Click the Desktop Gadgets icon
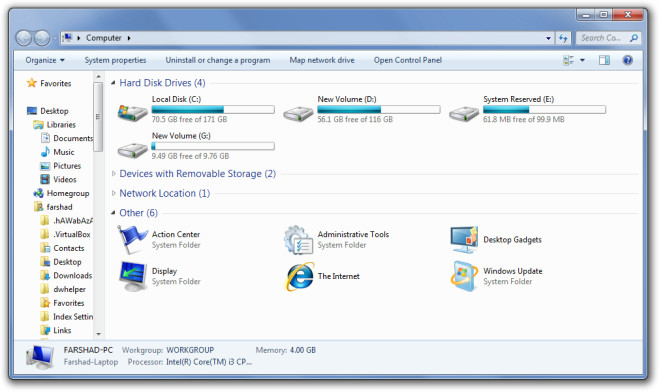660x392 pixels. pos(464,240)
